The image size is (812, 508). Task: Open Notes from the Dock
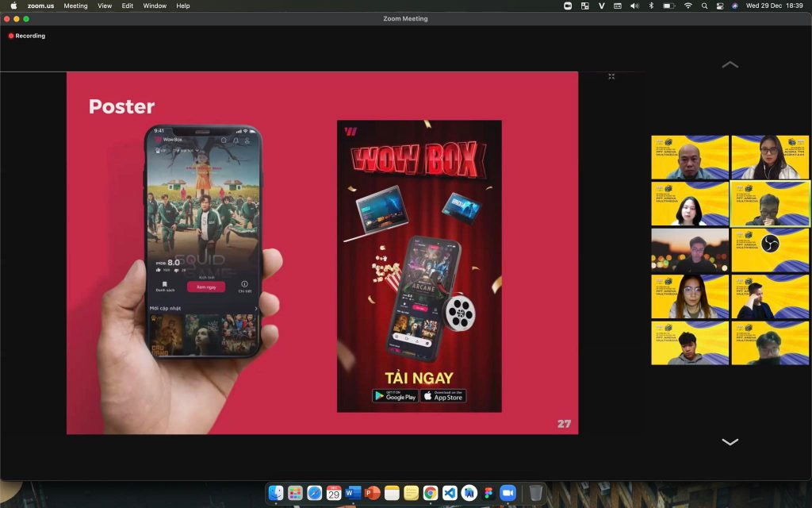point(392,493)
